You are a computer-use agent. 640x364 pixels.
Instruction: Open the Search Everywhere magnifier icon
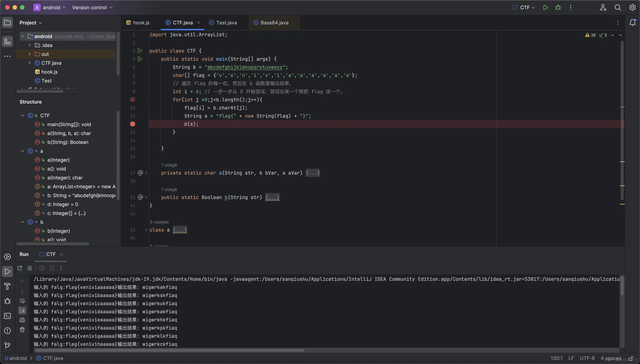coord(618,7)
